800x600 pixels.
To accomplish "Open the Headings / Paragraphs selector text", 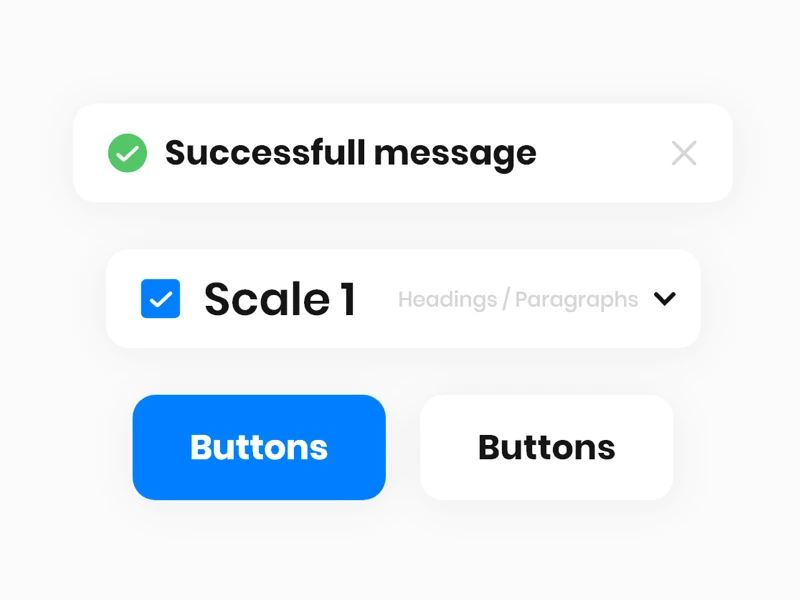I will pyautogui.click(x=518, y=299).
